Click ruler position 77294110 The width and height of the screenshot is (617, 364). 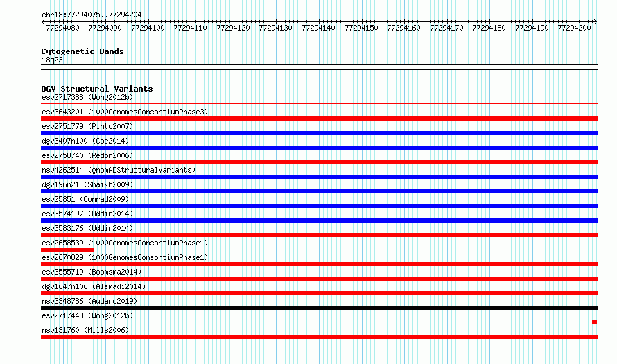click(191, 28)
